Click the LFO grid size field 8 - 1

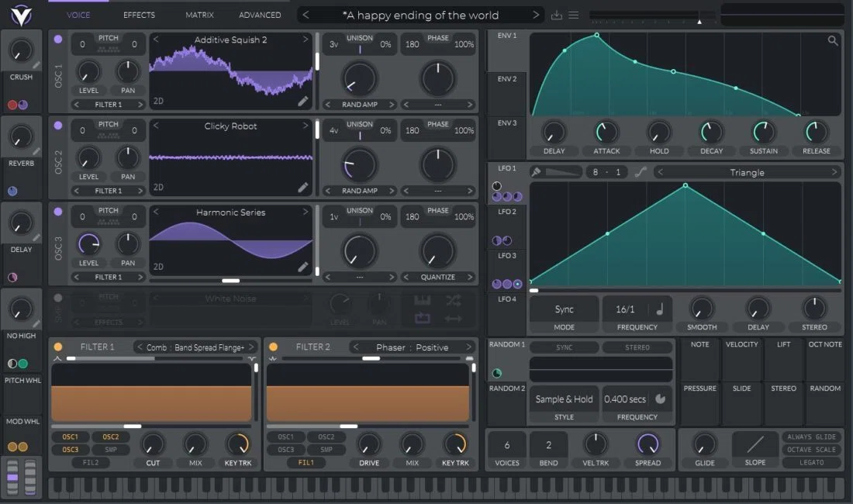pyautogui.click(x=606, y=172)
